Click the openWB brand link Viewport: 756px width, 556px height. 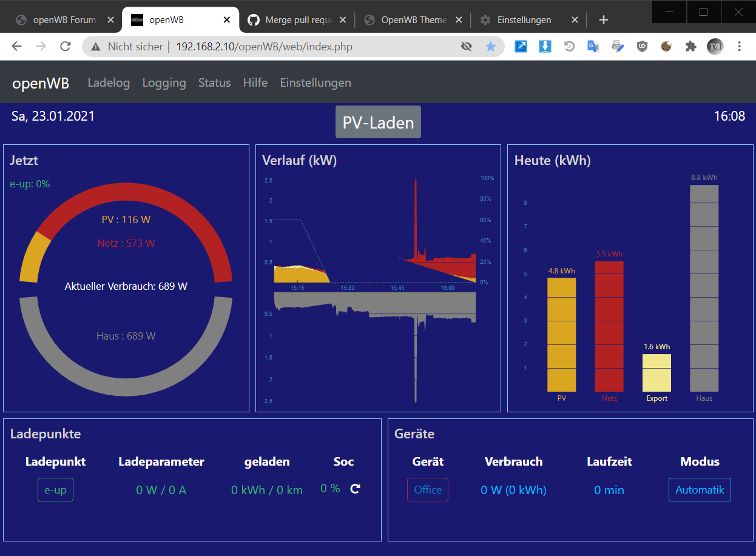click(41, 83)
